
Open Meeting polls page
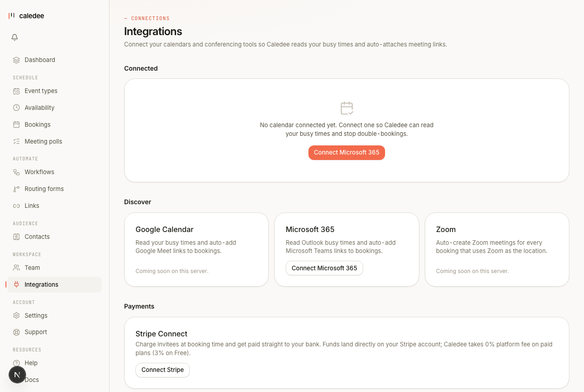click(x=54, y=141)
